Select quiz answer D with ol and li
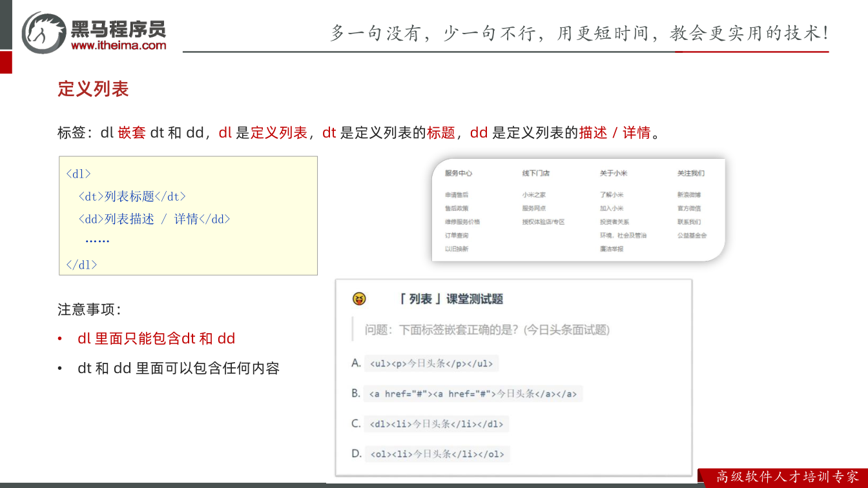868x488 pixels. click(x=437, y=454)
